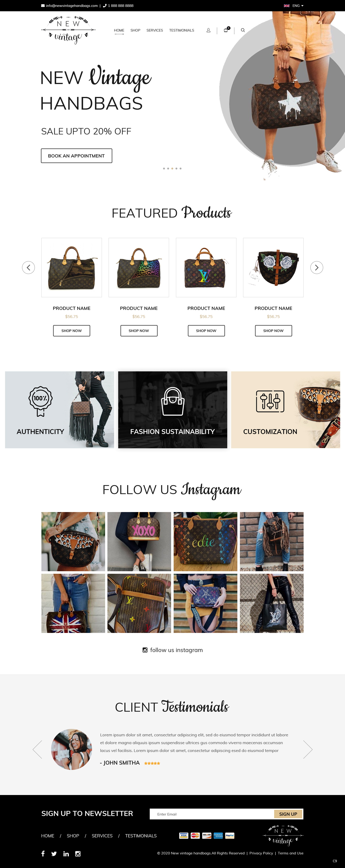This screenshot has height=868, width=345.
Task: Select the last hero slider dot
Action: tap(180, 169)
